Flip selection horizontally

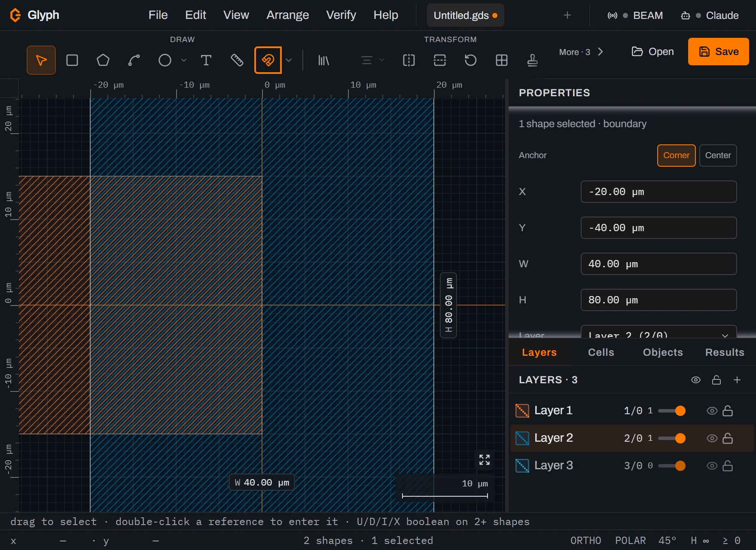(409, 60)
